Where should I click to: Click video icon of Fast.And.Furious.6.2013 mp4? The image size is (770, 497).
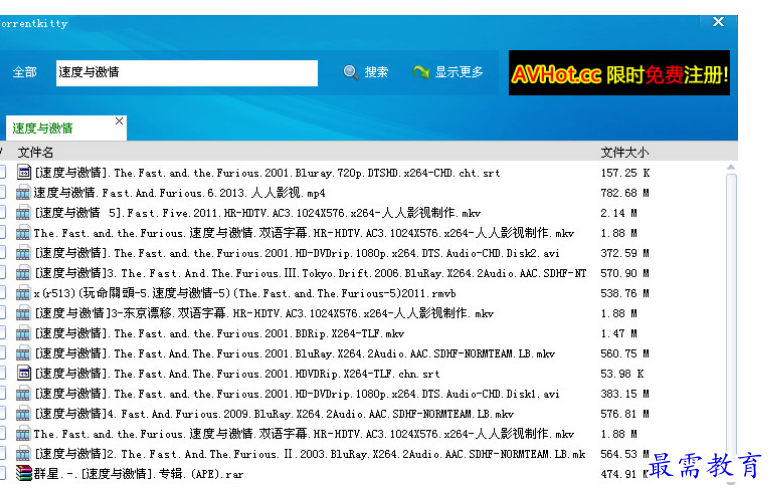coord(23,193)
